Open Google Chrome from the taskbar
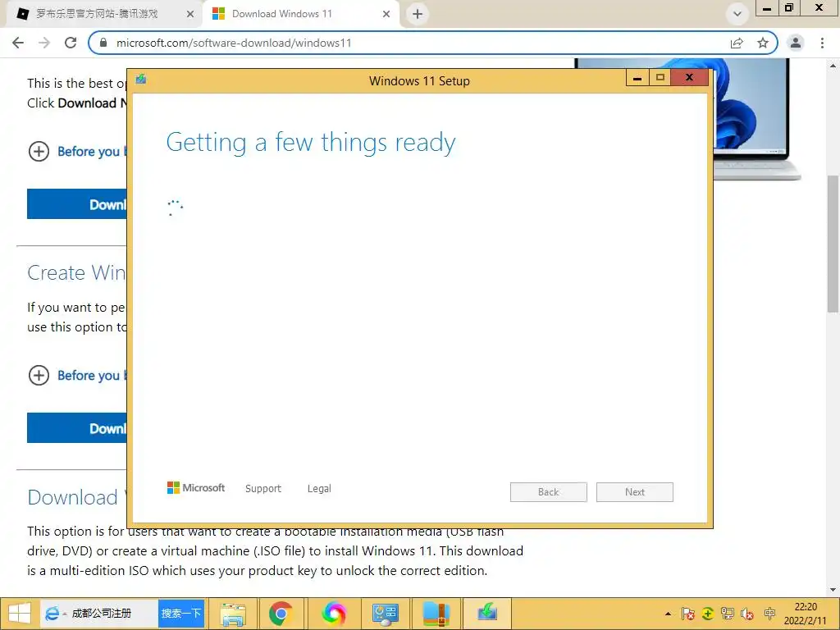The height and width of the screenshot is (630, 840). pos(281,614)
